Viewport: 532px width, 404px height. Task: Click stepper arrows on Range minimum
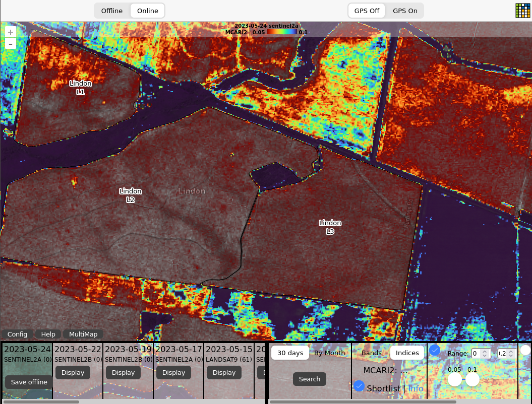(485, 354)
